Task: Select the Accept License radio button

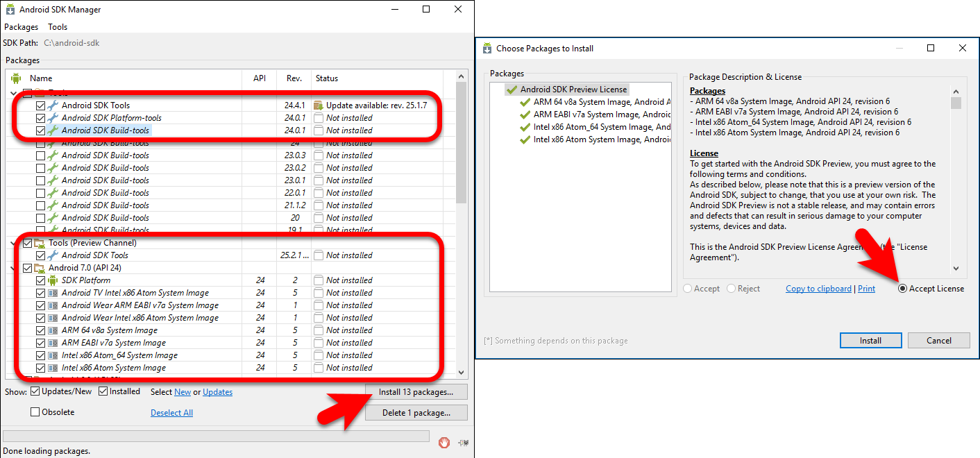Action: (x=903, y=289)
